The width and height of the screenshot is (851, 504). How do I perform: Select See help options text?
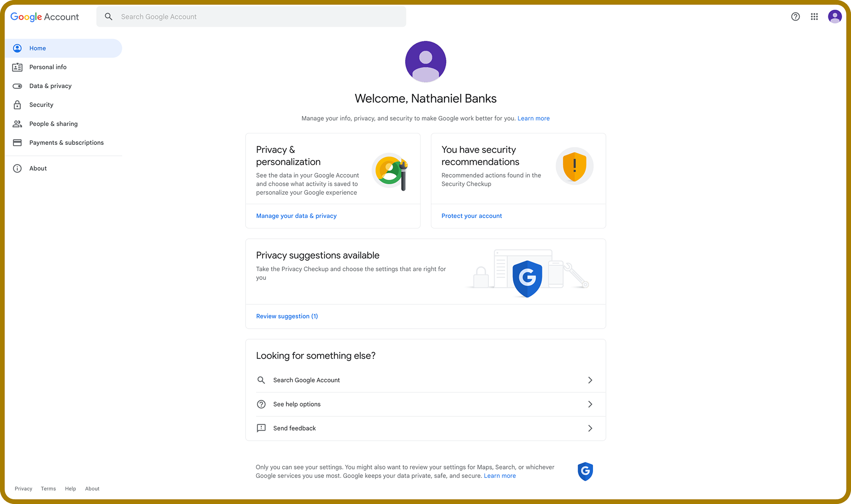click(x=297, y=404)
